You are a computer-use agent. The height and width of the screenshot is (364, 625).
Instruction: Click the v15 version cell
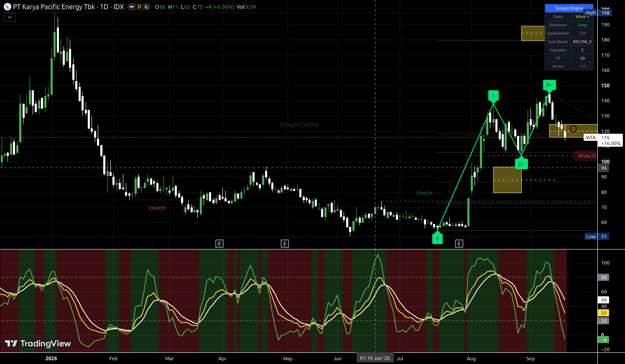(582, 66)
